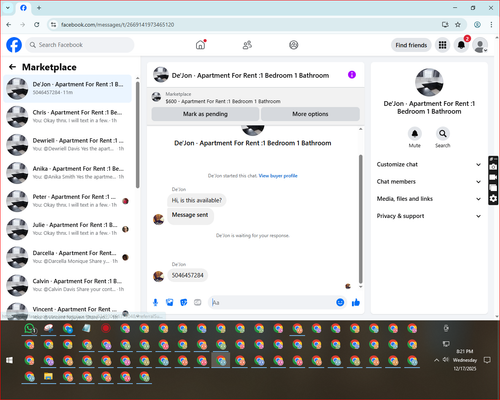Click the Search Facebook field
This screenshot has width=500, height=400.
click(x=80, y=45)
